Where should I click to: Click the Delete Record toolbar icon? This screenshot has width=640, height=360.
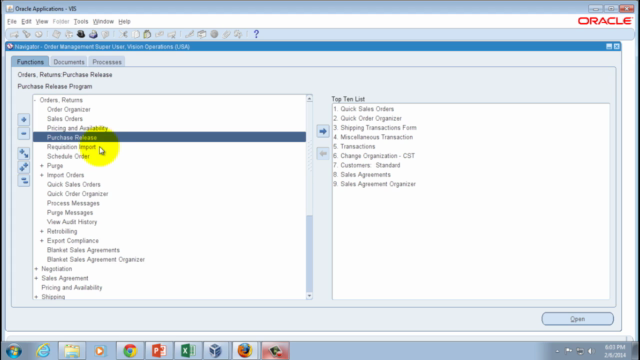click(x=172, y=34)
